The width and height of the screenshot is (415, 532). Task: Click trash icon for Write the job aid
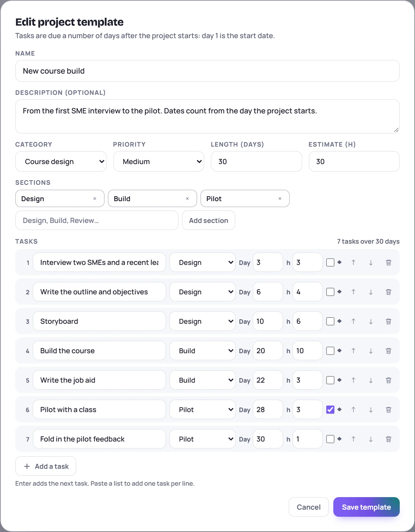[389, 380]
